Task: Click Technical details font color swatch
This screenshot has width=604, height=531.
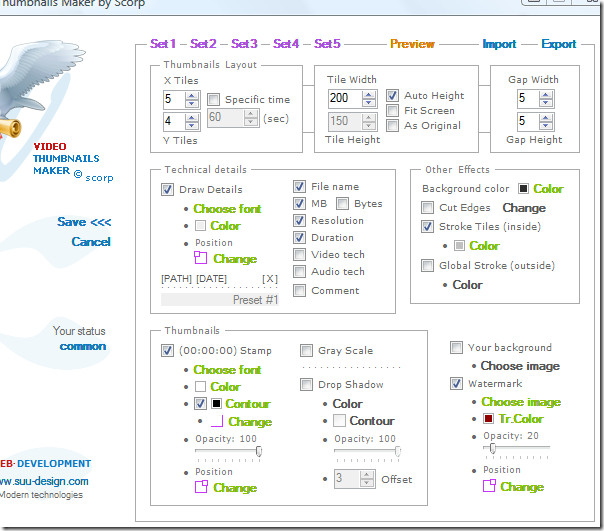Action: point(200,225)
